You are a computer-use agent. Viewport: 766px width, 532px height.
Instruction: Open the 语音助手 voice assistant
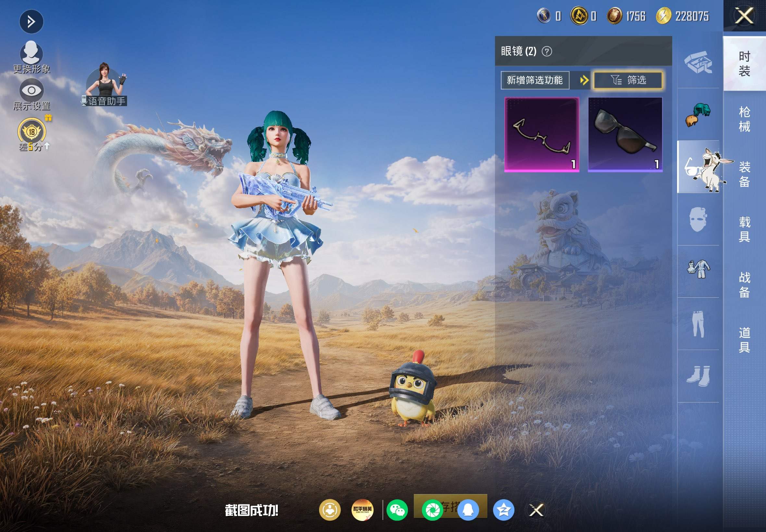[x=105, y=85]
